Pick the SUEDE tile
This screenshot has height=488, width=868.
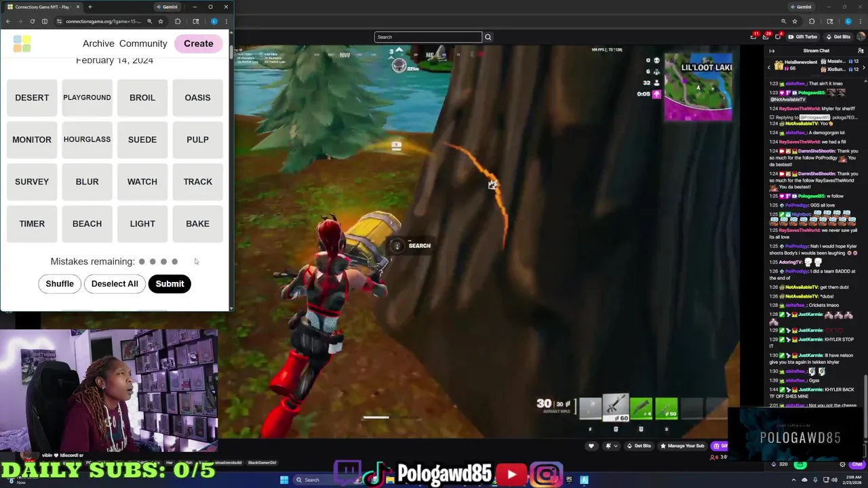(142, 140)
